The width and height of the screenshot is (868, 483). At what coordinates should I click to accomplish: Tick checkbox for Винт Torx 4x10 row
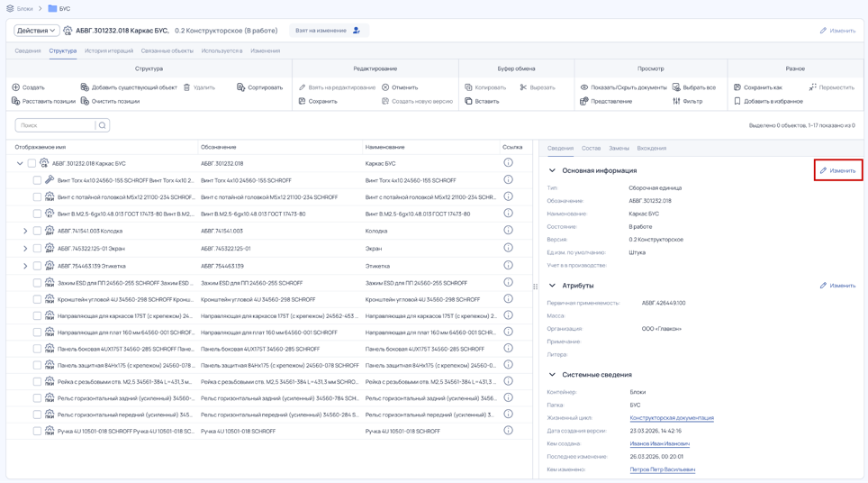pyautogui.click(x=37, y=180)
